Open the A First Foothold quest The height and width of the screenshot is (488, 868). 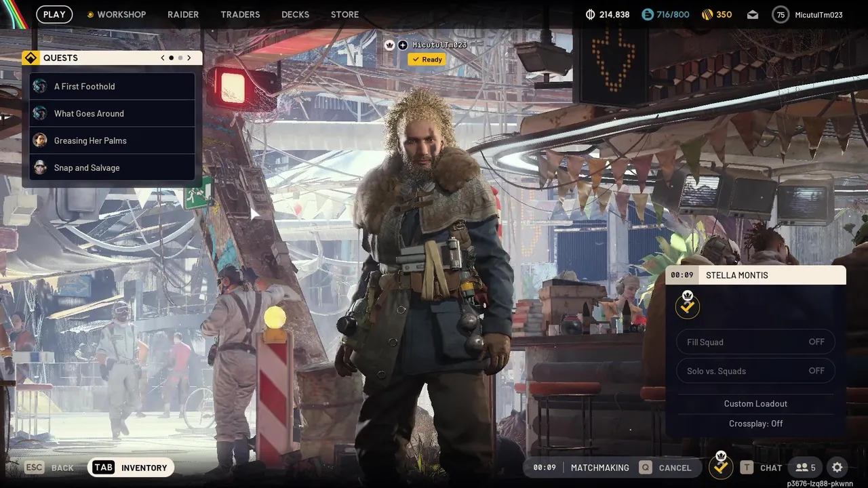pos(112,86)
